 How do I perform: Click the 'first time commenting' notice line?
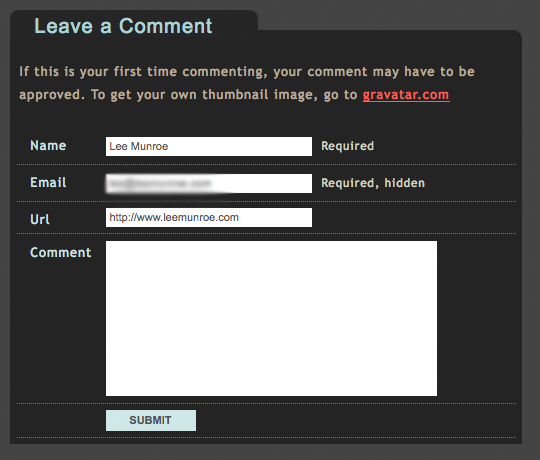pyautogui.click(x=247, y=72)
